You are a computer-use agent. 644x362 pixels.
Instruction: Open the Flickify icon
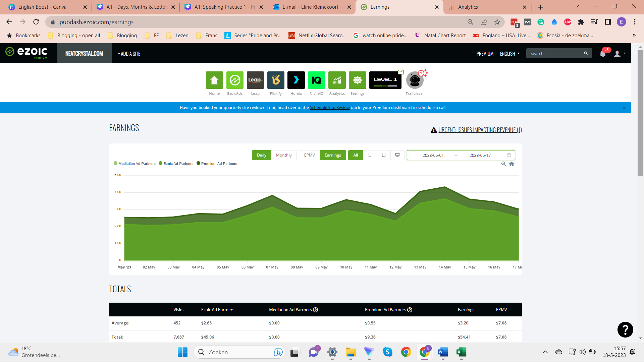(276, 80)
